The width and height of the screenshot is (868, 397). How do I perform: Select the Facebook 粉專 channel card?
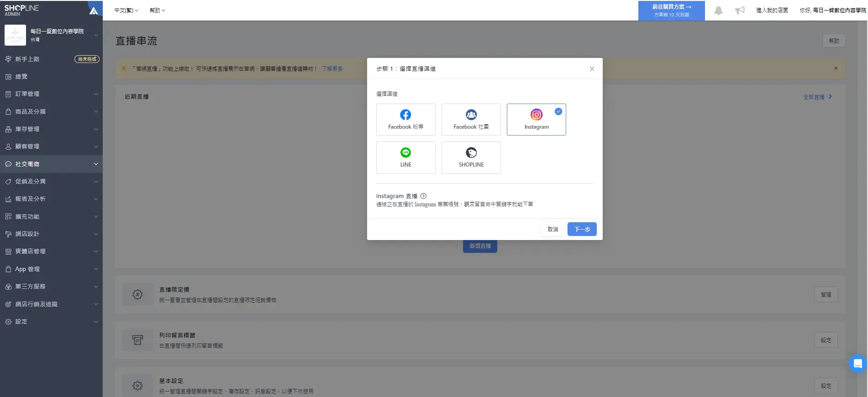point(405,120)
